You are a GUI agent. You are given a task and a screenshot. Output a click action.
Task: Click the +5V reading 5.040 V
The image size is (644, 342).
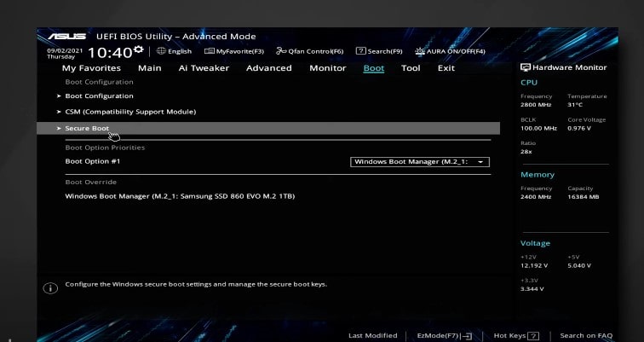point(579,265)
